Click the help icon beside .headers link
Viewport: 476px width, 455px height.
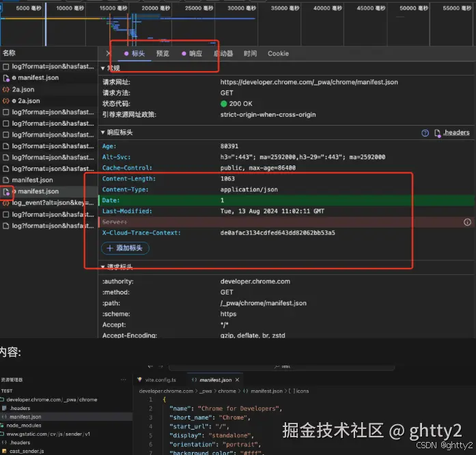pos(425,133)
